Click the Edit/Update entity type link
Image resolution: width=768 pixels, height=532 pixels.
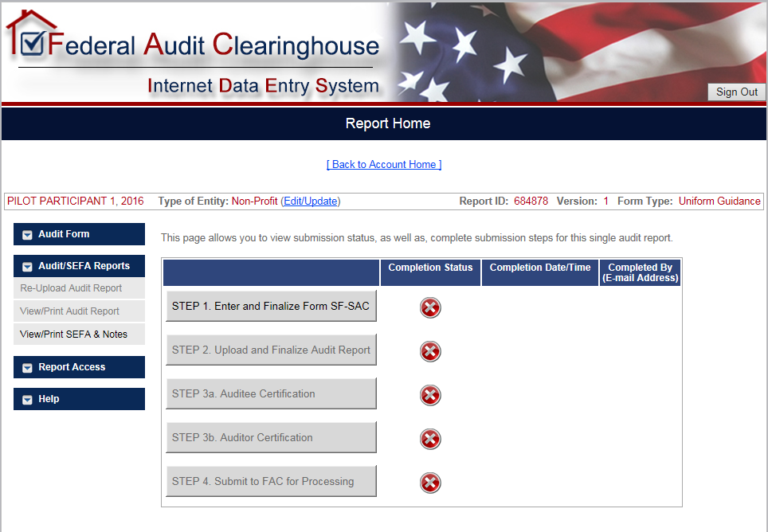click(x=311, y=201)
